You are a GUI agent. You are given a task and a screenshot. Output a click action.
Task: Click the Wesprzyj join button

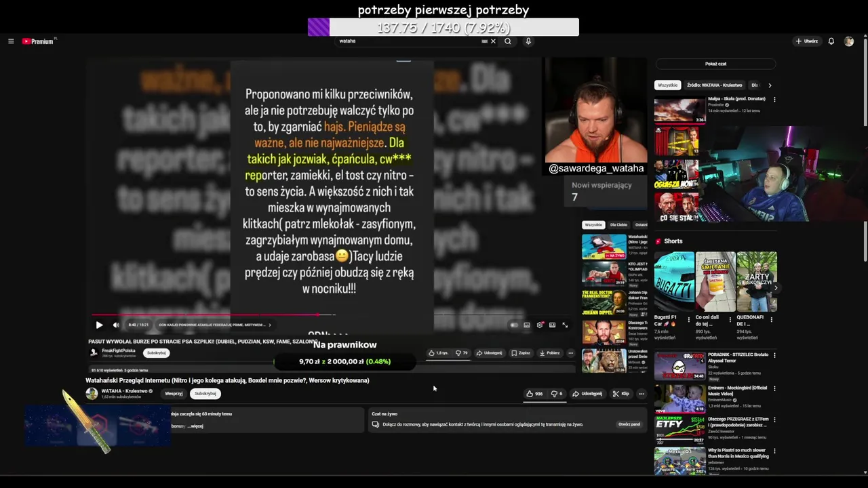tap(174, 394)
